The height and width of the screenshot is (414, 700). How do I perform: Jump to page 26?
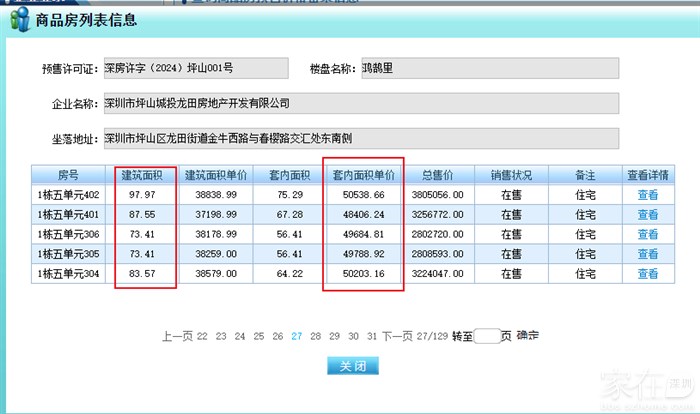click(277, 336)
